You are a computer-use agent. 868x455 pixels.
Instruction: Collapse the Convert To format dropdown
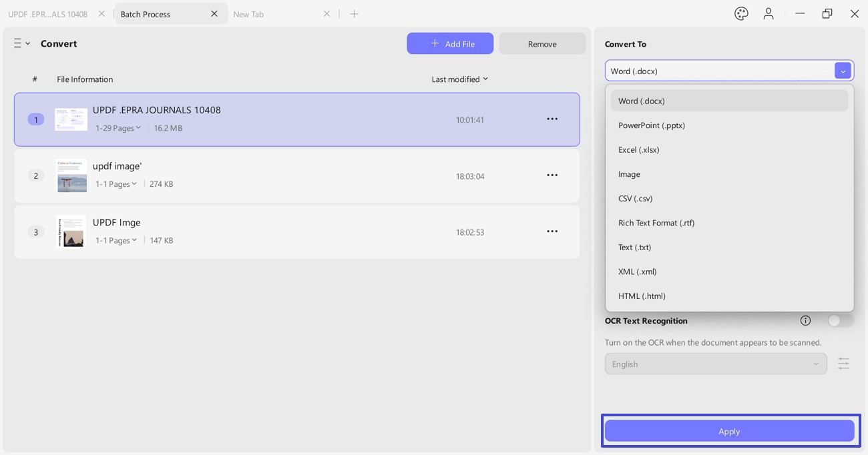pos(843,71)
